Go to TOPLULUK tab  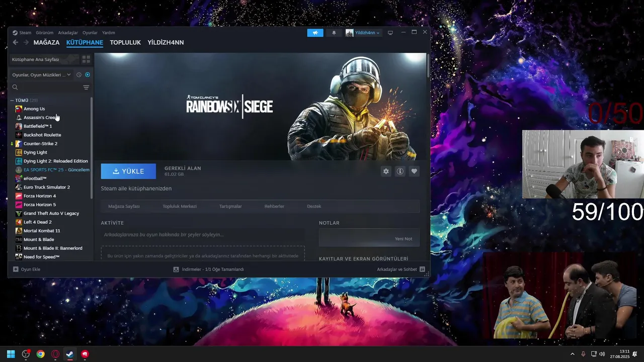click(125, 43)
